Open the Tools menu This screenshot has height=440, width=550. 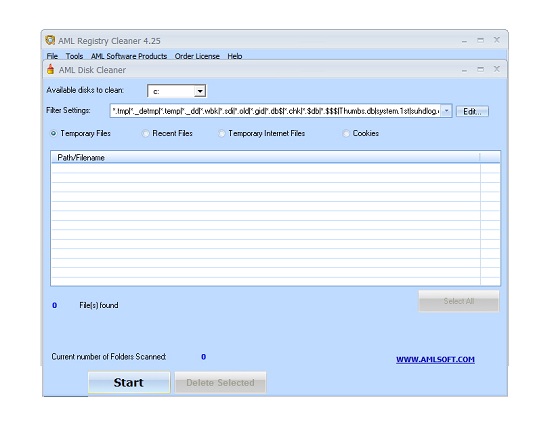(74, 56)
